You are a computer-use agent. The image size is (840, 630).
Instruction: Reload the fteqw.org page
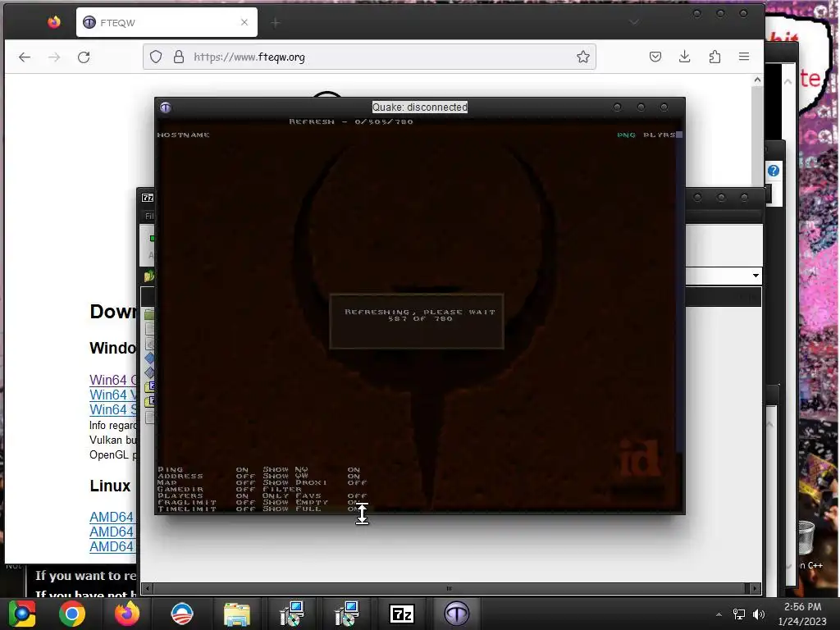[84, 57]
